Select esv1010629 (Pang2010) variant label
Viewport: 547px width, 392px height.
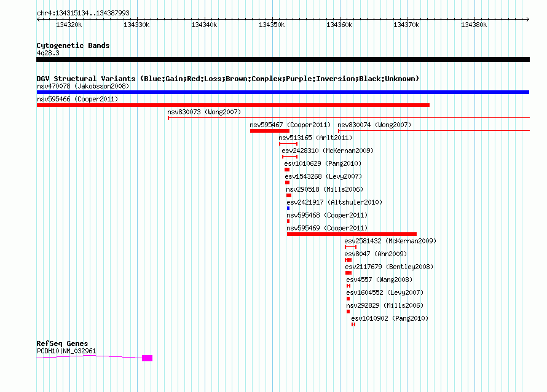click(323, 163)
